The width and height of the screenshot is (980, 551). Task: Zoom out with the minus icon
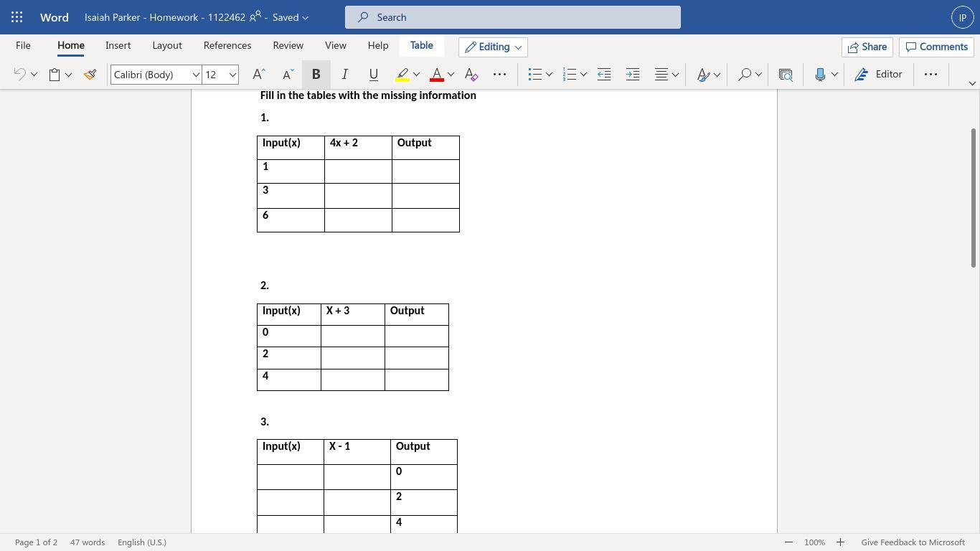click(x=788, y=542)
